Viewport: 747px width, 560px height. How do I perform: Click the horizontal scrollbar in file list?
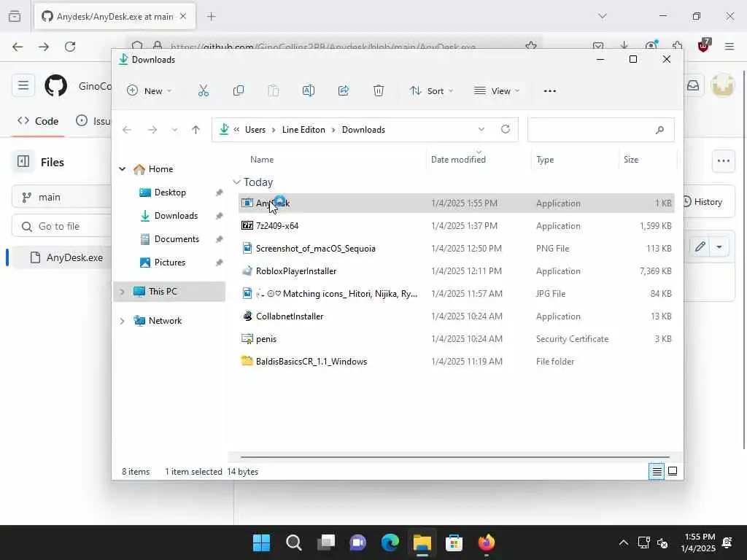[x=454, y=457]
